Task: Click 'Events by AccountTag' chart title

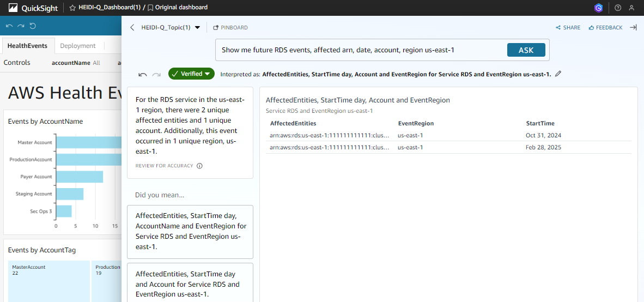Action: click(42, 250)
